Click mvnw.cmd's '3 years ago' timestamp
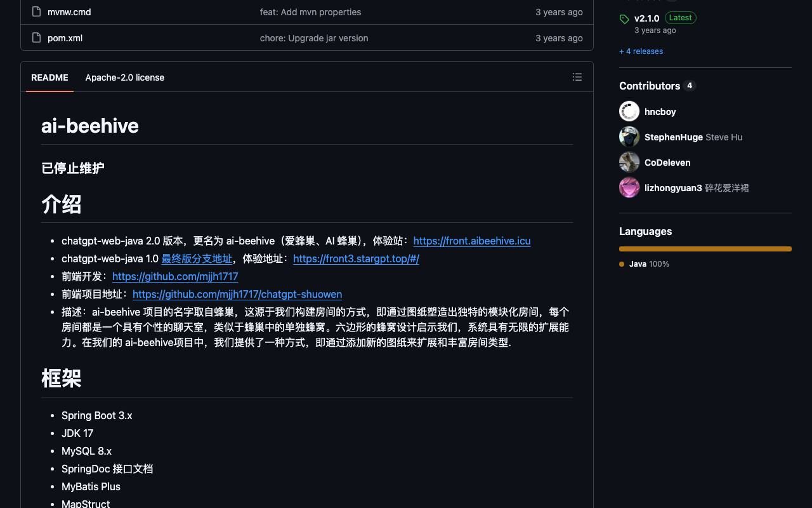Viewport: 812px width, 508px height. click(559, 12)
